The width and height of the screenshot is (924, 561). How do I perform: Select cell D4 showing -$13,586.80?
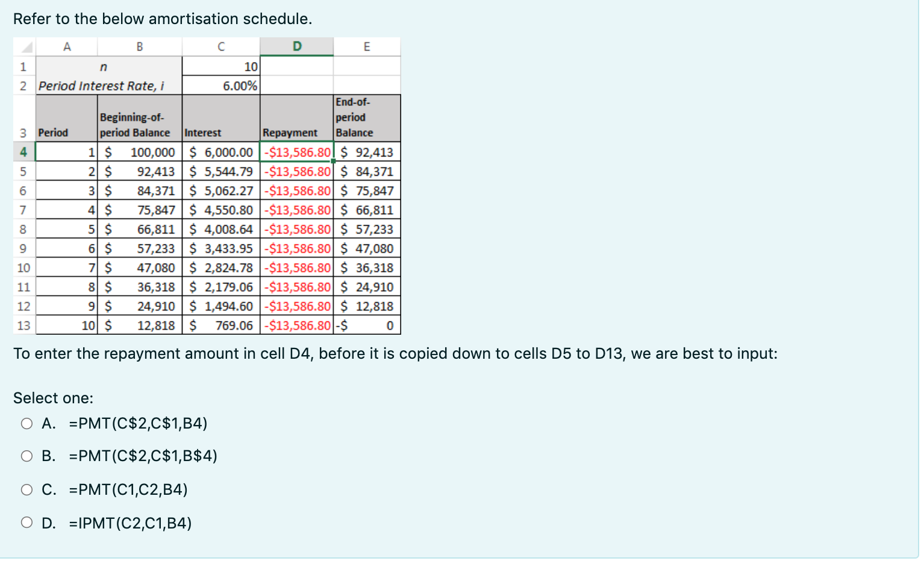point(296,152)
